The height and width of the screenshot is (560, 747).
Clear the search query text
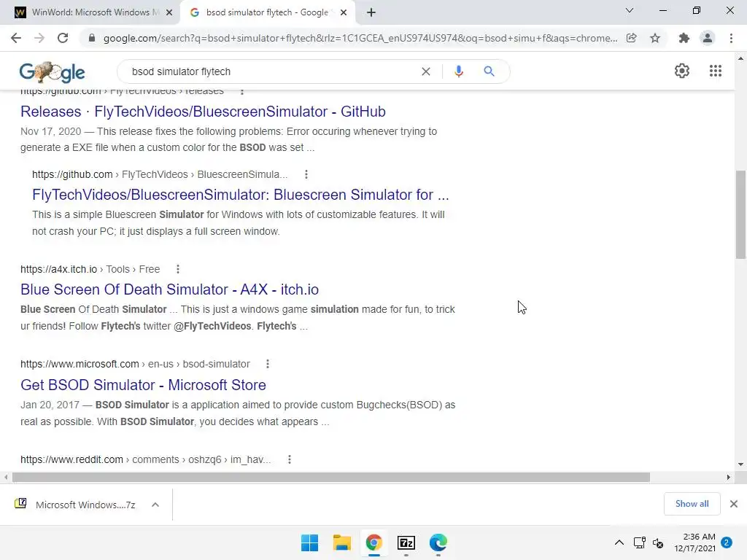[x=426, y=71]
